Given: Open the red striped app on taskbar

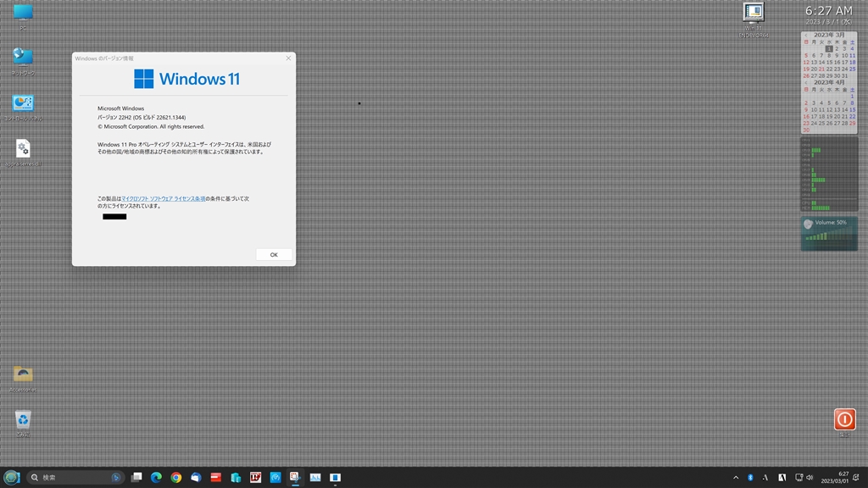Looking at the screenshot, I should tap(216, 477).
